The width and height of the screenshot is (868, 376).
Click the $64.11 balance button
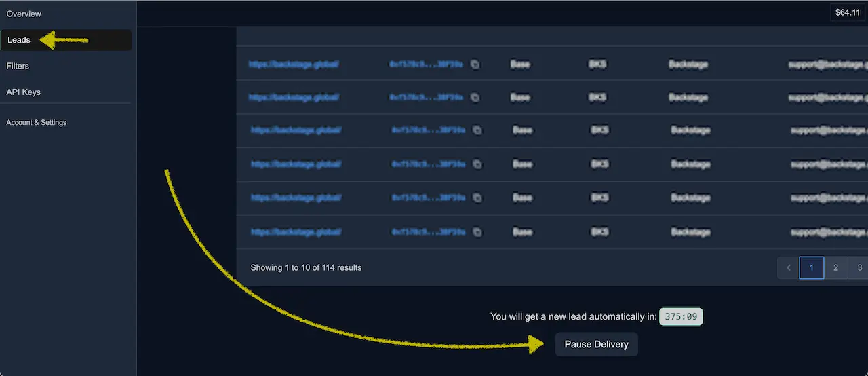[847, 12]
